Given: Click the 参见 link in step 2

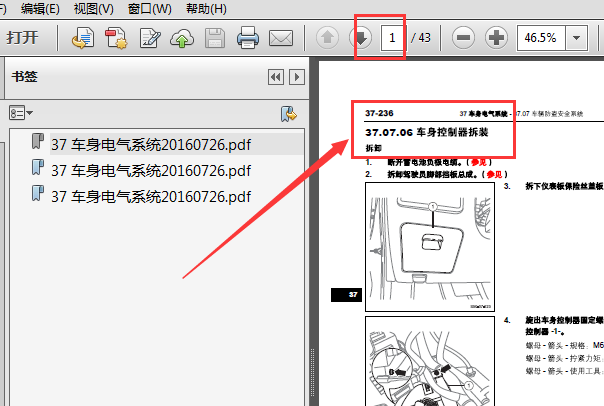Looking at the screenshot, I should point(494,174).
